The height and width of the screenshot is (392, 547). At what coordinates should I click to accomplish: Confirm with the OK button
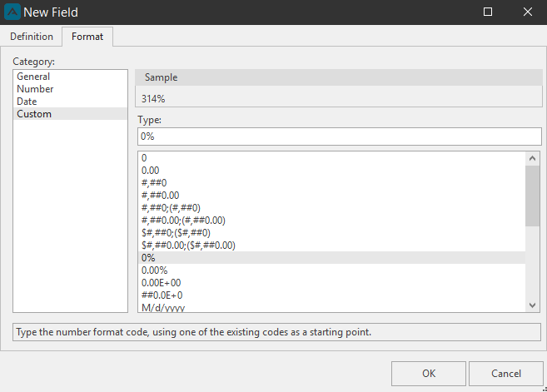pyautogui.click(x=429, y=374)
